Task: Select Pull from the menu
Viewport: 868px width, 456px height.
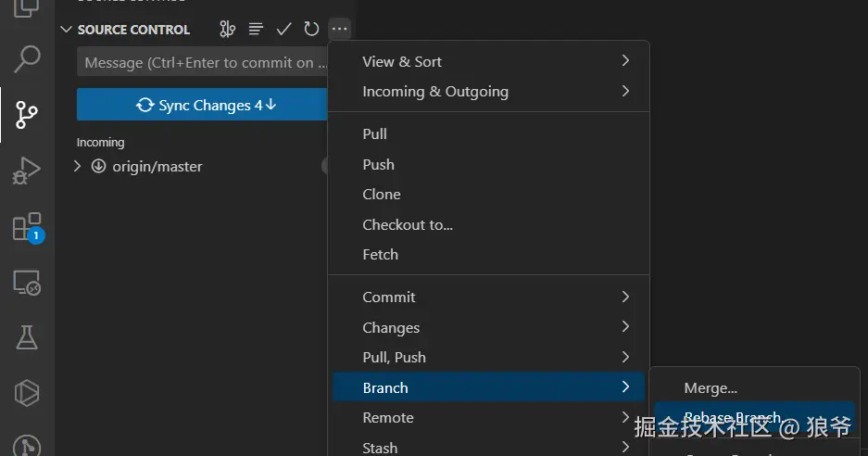Action: point(375,133)
